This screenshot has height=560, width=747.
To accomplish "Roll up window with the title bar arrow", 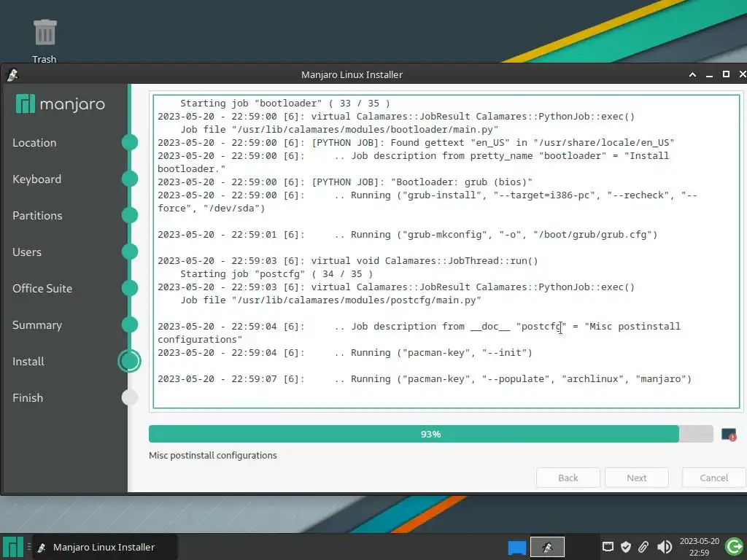I will [x=692, y=75].
